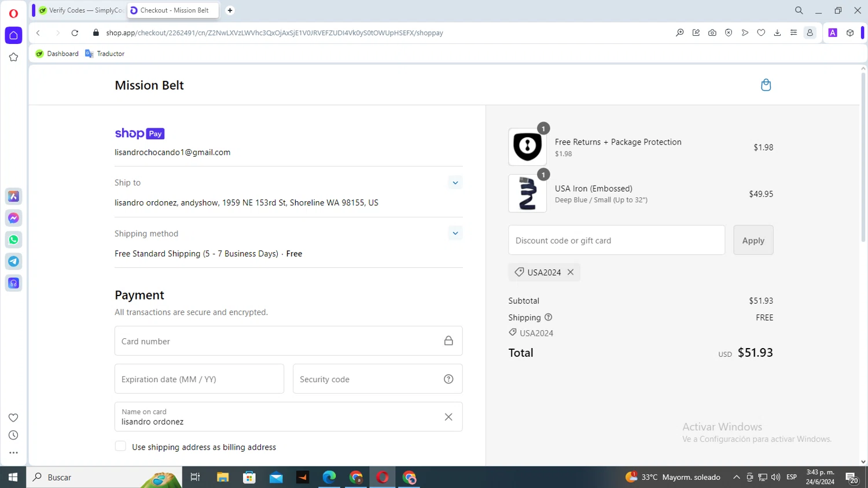Image resolution: width=868 pixels, height=488 pixels.
Task: Click the Discount code or gift card field
Action: (616, 241)
